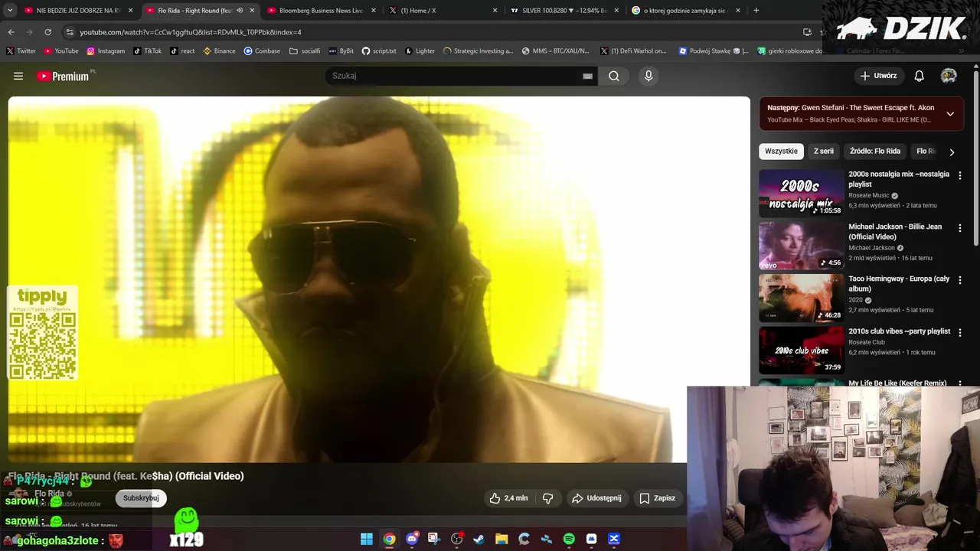Open options for Billie Jean video
The image size is (980, 551).
(x=960, y=228)
